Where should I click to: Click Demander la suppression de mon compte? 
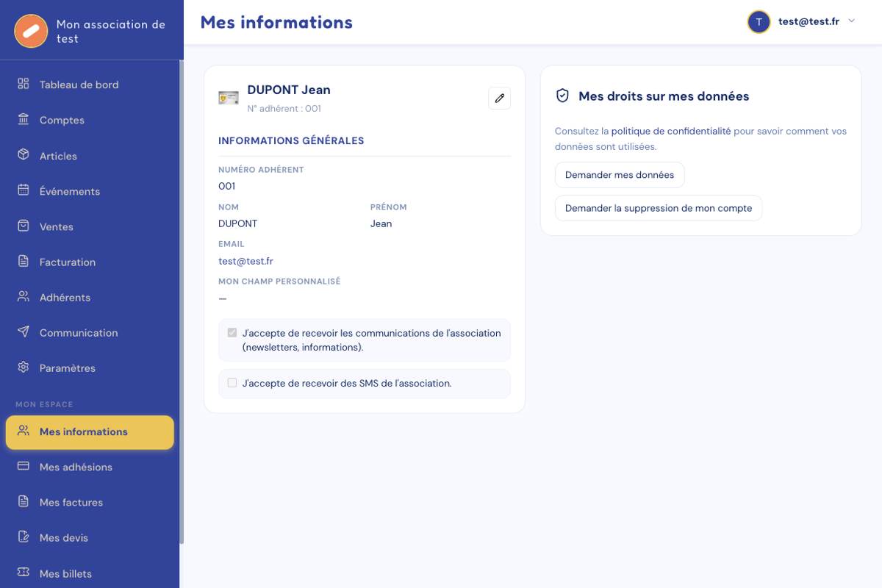[x=659, y=208]
